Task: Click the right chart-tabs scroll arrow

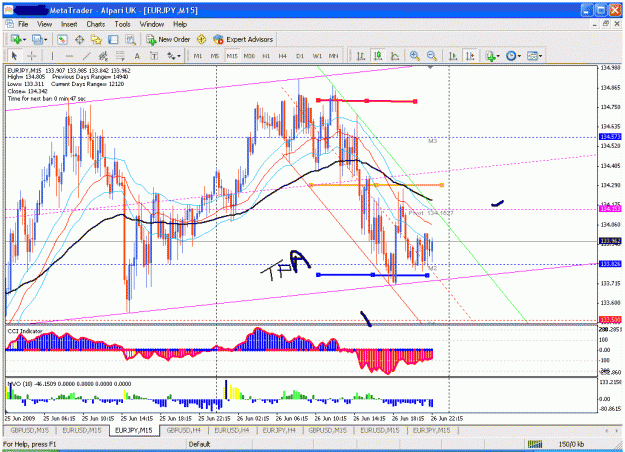Action: pyautogui.click(x=617, y=430)
